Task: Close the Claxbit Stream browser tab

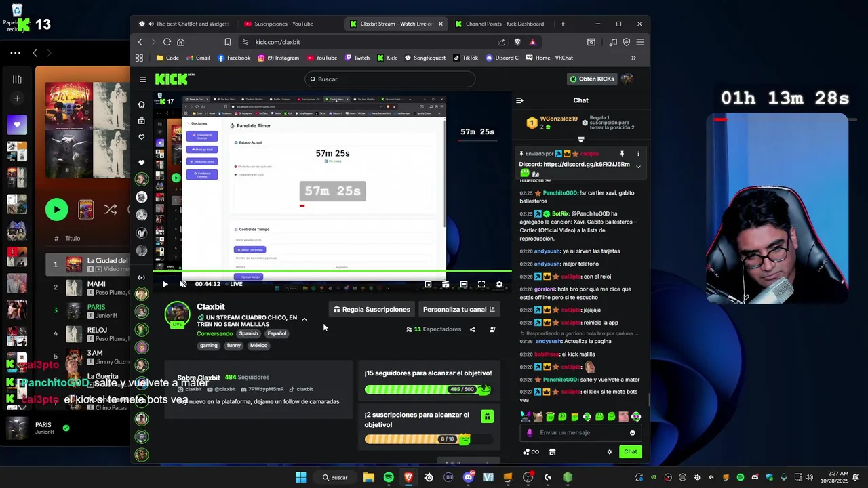Action: 441,24
